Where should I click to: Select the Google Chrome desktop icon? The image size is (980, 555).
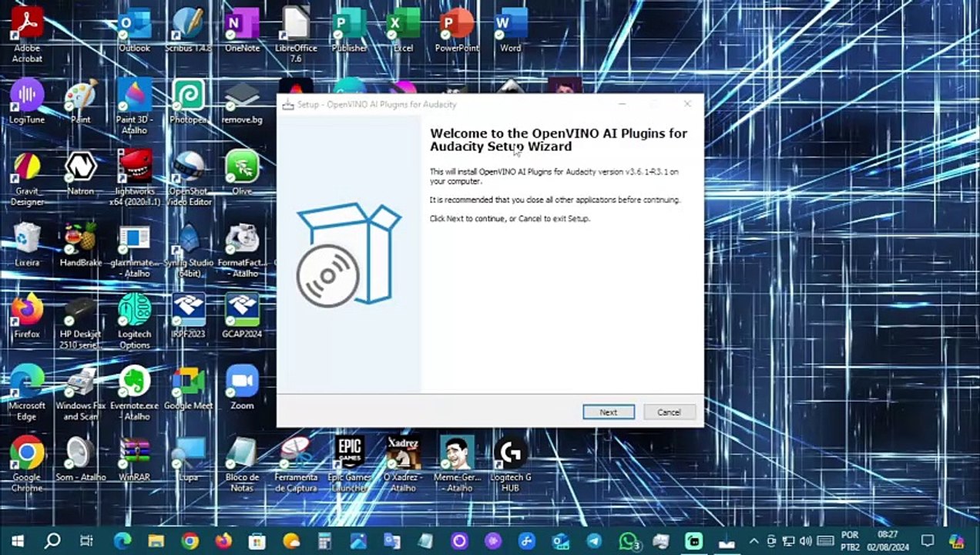tap(27, 465)
